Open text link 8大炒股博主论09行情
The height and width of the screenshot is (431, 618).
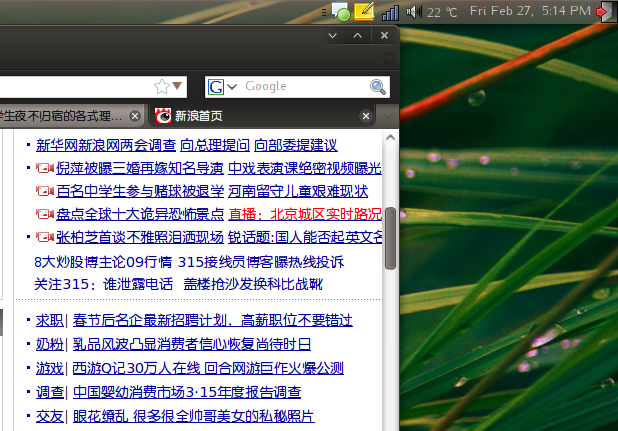pos(103,262)
